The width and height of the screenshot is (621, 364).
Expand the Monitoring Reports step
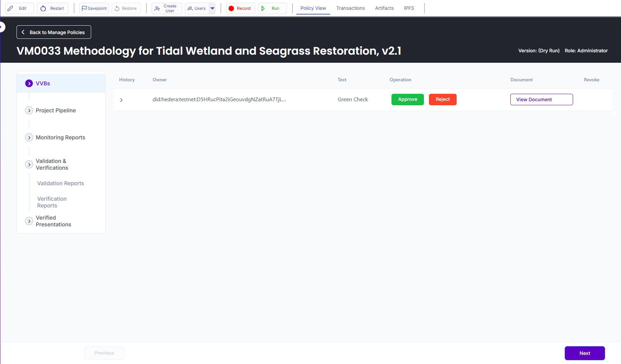click(29, 138)
